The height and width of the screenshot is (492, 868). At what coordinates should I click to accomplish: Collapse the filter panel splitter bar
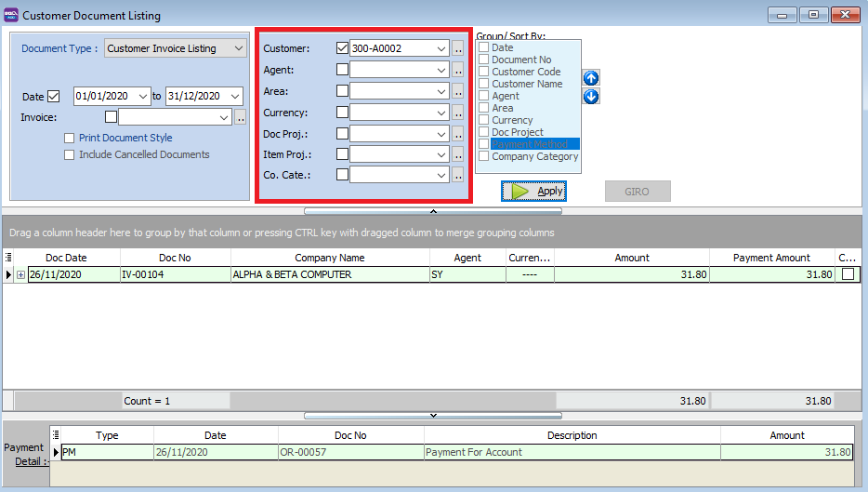[433, 211]
